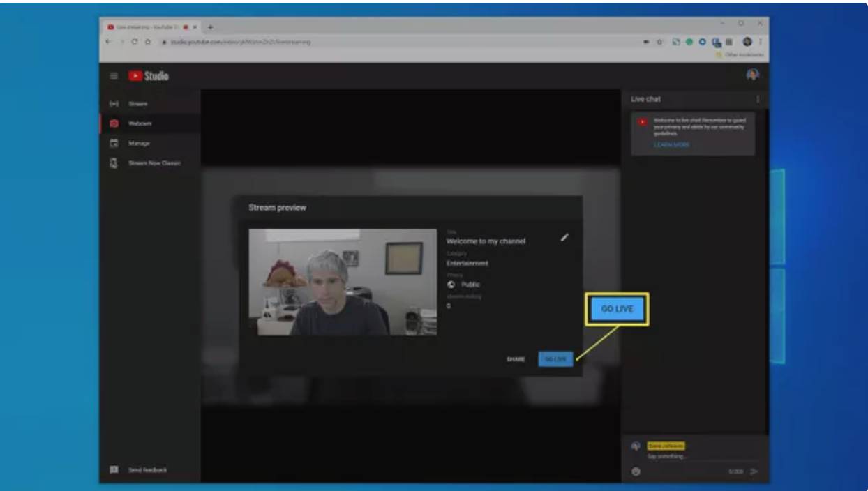Click the pencil edit icon in Stream preview

tap(564, 237)
